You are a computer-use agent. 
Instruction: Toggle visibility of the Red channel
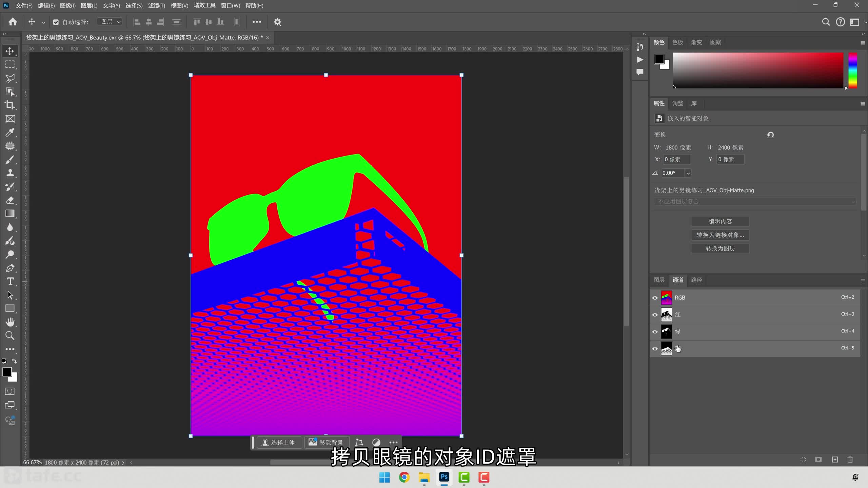655,315
